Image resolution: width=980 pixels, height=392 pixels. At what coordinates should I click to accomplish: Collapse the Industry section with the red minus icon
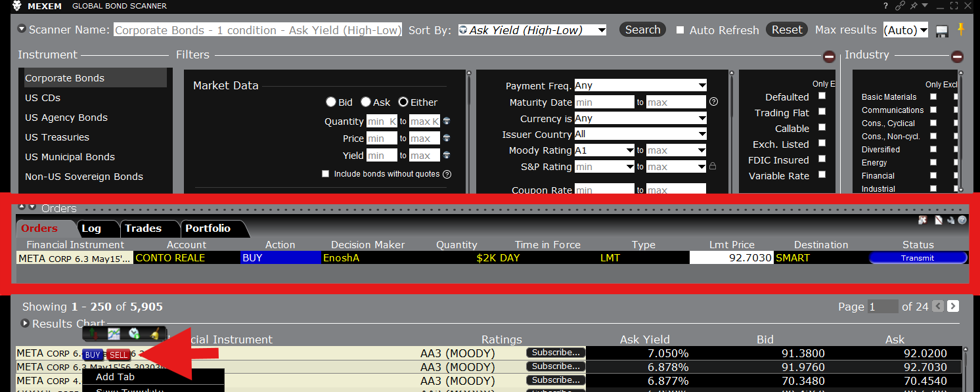click(x=957, y=56)
